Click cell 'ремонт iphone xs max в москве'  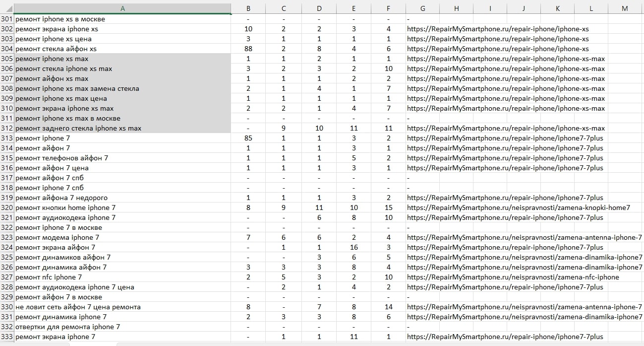click(x=123, y=118)
